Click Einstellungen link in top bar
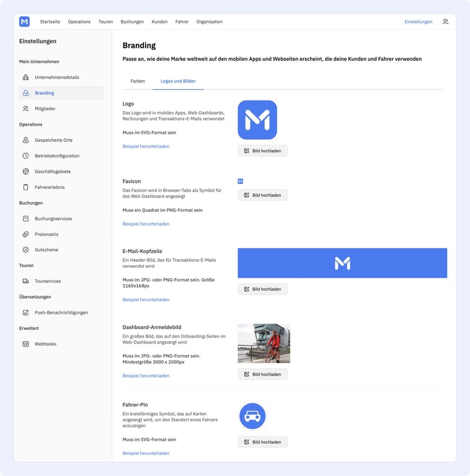Viewport: 470px width, 476px height. tap(419, 22)
